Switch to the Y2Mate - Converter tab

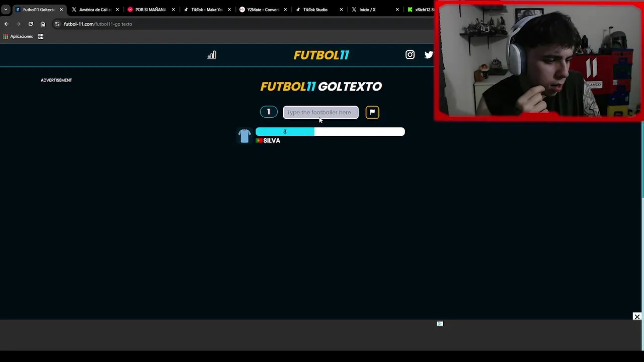point(263,10)
